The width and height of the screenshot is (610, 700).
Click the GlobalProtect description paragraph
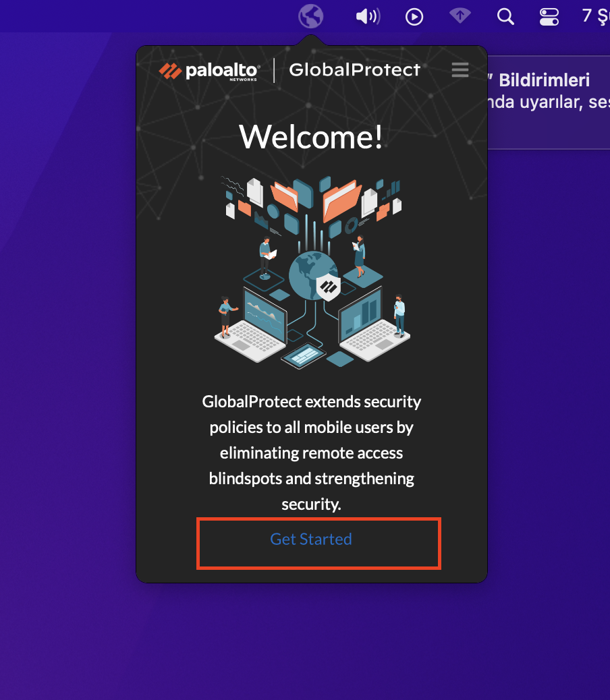coord(311,453)
